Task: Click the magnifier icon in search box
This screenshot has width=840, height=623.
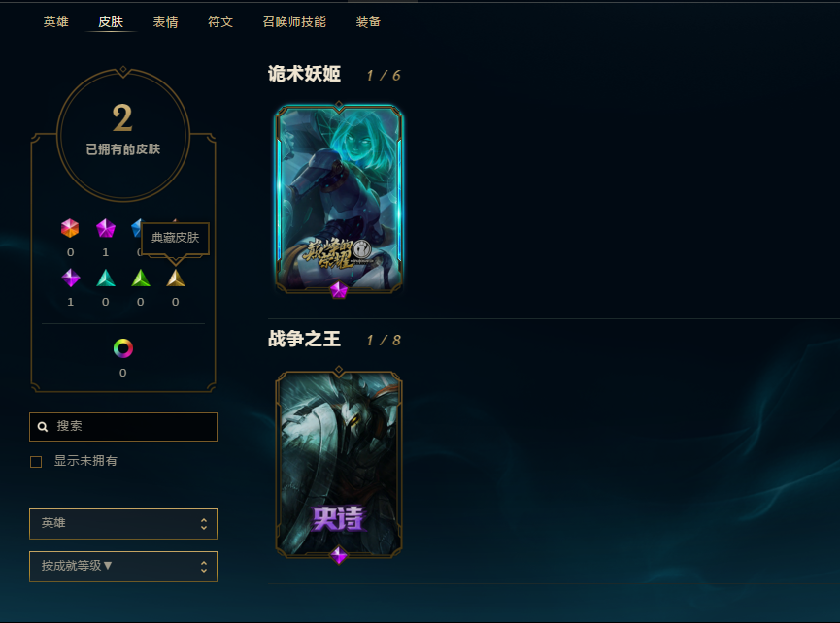Action: [43, 427]
